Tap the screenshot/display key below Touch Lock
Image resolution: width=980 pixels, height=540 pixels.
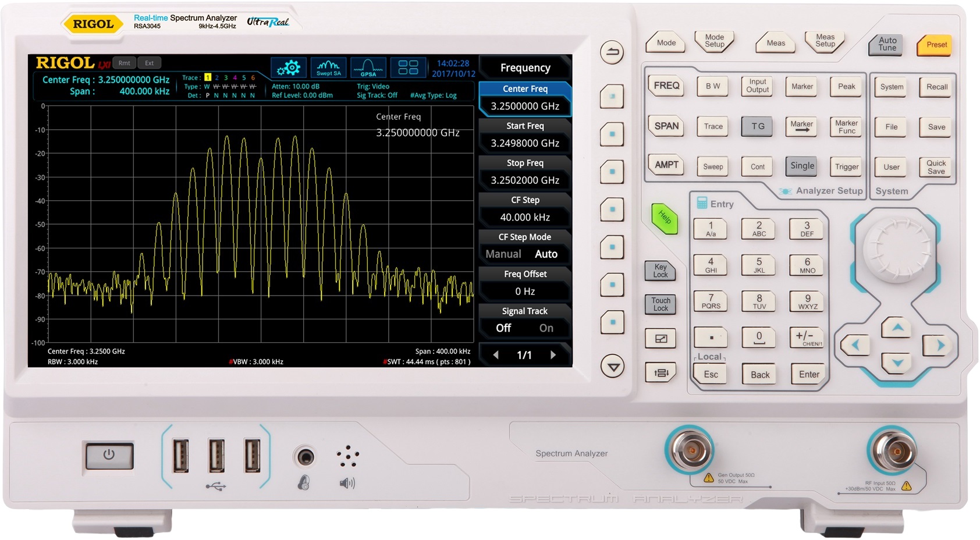click(661, 339)
